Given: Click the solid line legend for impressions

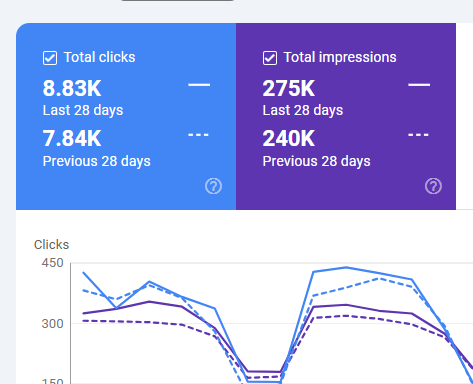Looking at the screenshot, I should click(419, 85).
